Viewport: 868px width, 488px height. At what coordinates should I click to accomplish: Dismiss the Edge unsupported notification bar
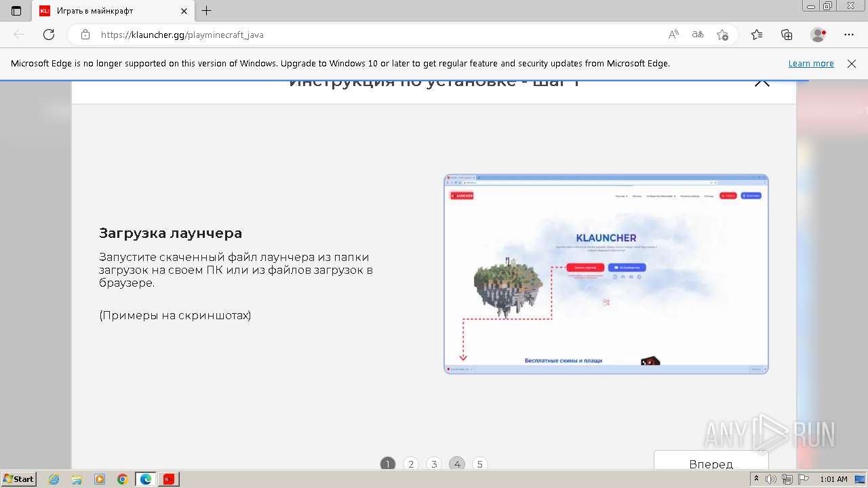pos(852,64)
